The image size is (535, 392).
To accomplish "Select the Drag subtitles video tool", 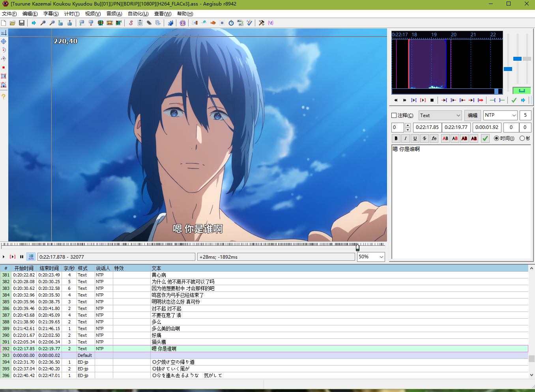I will [x=4, y=41].
